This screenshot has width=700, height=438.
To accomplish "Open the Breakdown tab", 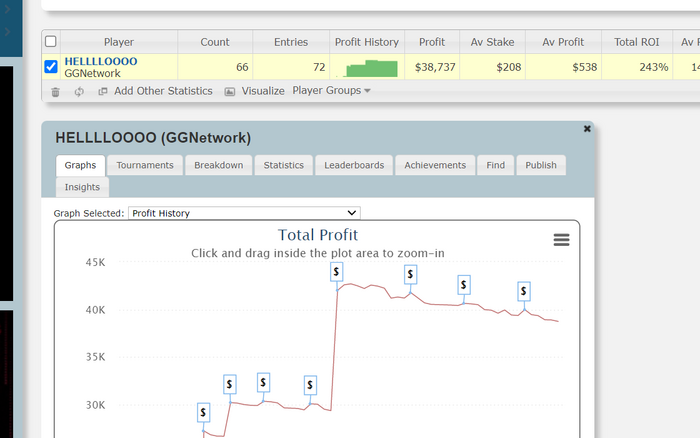I will click(219, 165).
